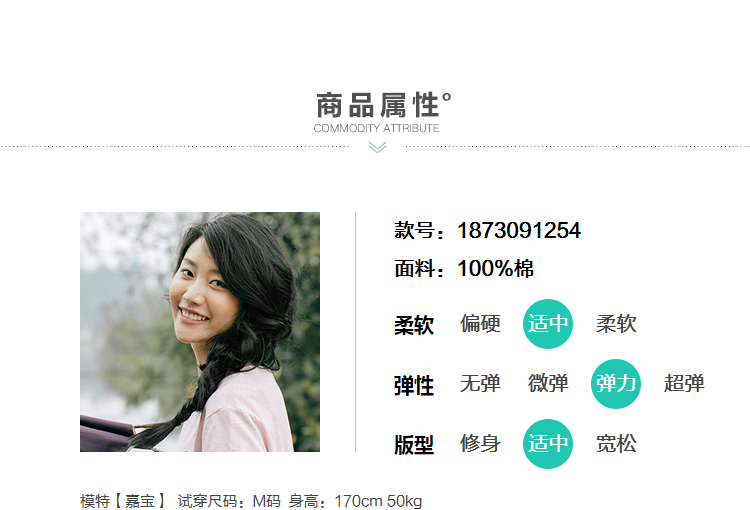Image resolution: width=750 pixels, height=510 pixels.
Task: Pick the 柔软 softness option
Action: (616, 324)
